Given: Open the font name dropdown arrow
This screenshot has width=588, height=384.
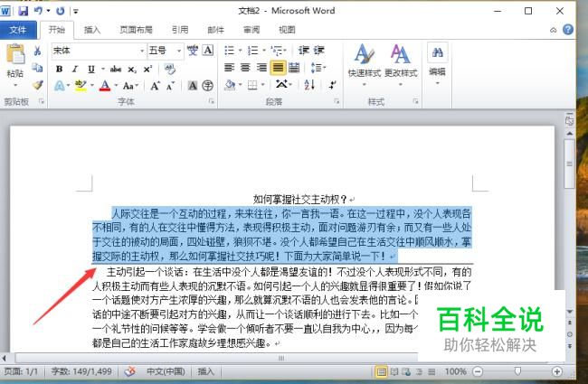Looking at the screenshot, I should point(142,51).
